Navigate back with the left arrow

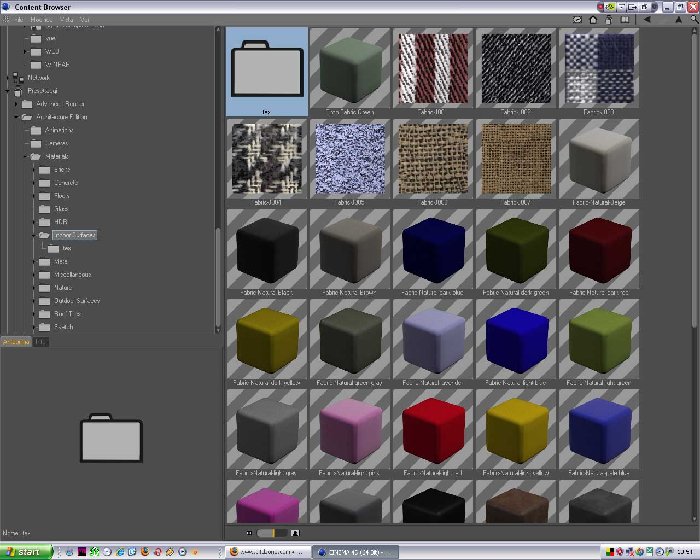647,20
